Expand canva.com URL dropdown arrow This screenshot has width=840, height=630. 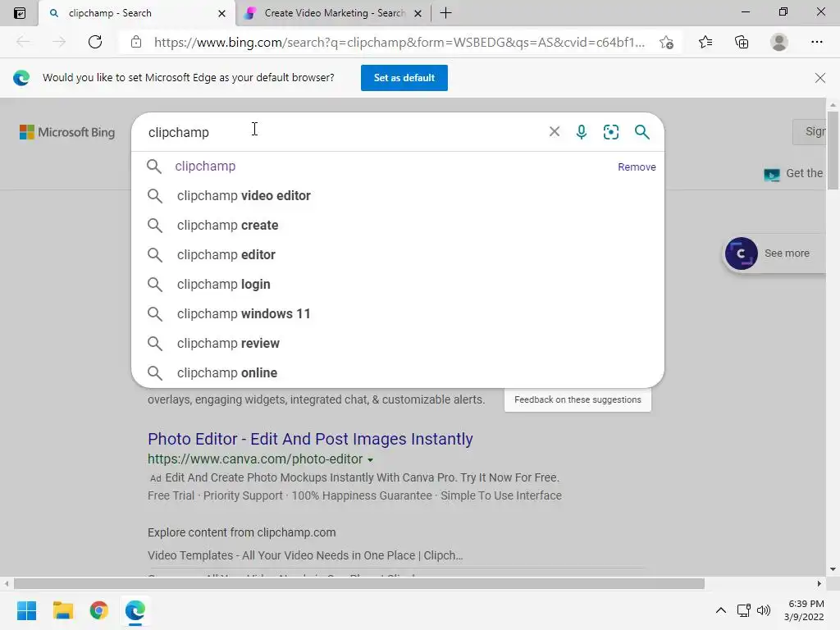(x=370, y=459)
